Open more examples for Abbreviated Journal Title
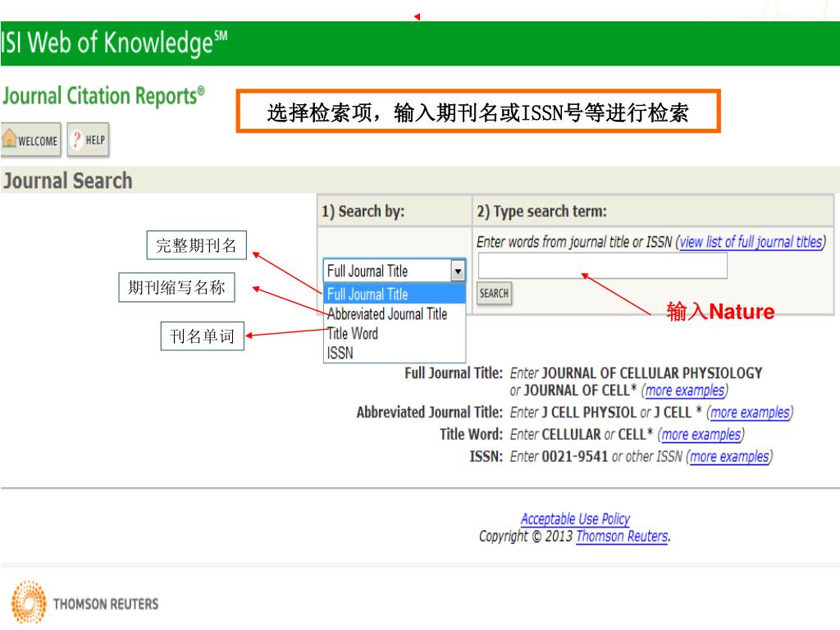This screenshot has width=840, height=630. click(x=750, y=413)
